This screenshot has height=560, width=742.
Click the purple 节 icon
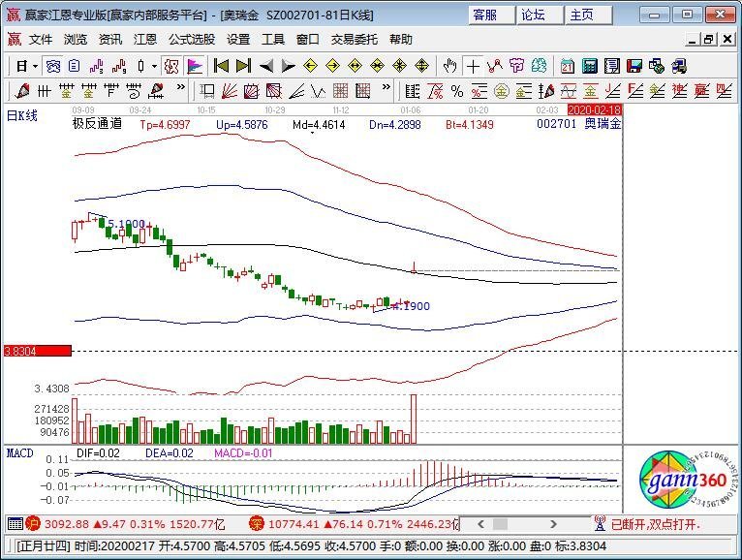click(516, 66)
